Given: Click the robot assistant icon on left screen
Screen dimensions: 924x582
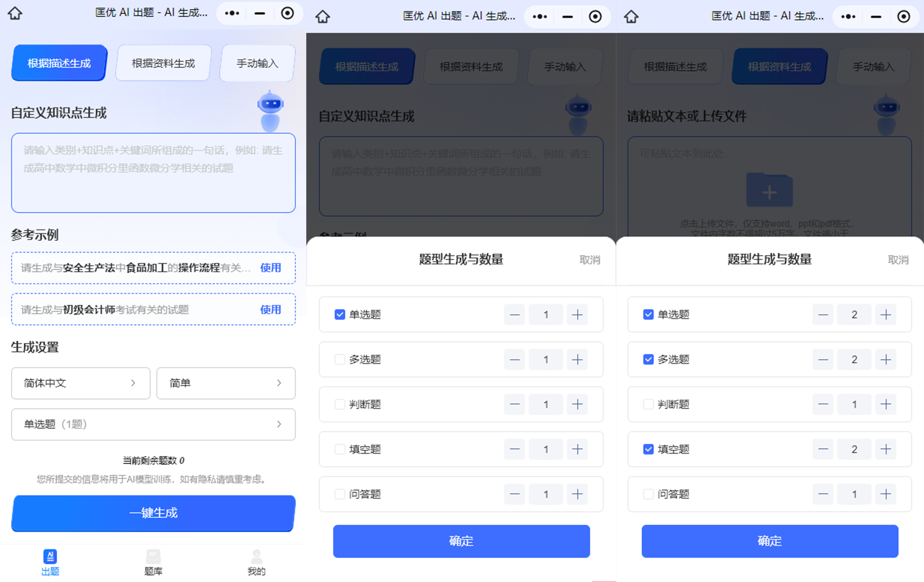Looking at the screenshot, I should click(x=271, y=111).
